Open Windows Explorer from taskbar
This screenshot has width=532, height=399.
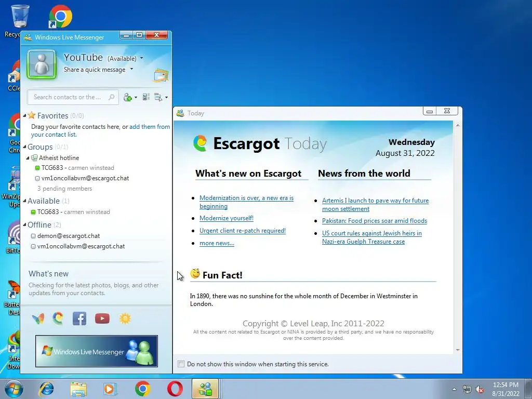(78, 389)
